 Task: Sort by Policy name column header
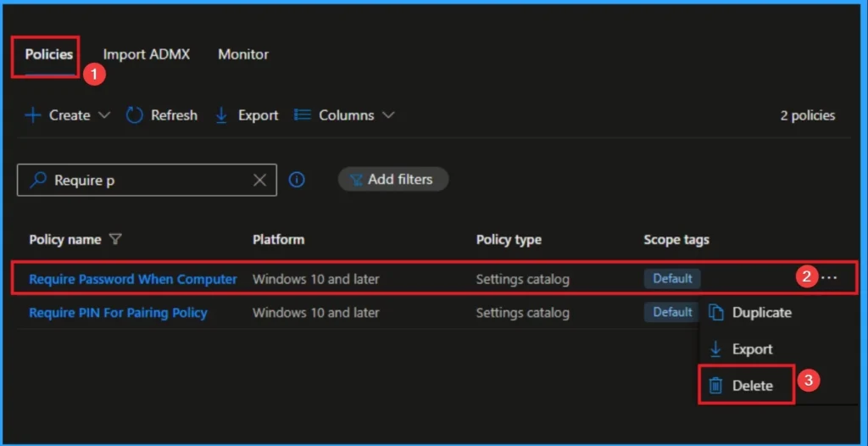(x=64, y=239)
